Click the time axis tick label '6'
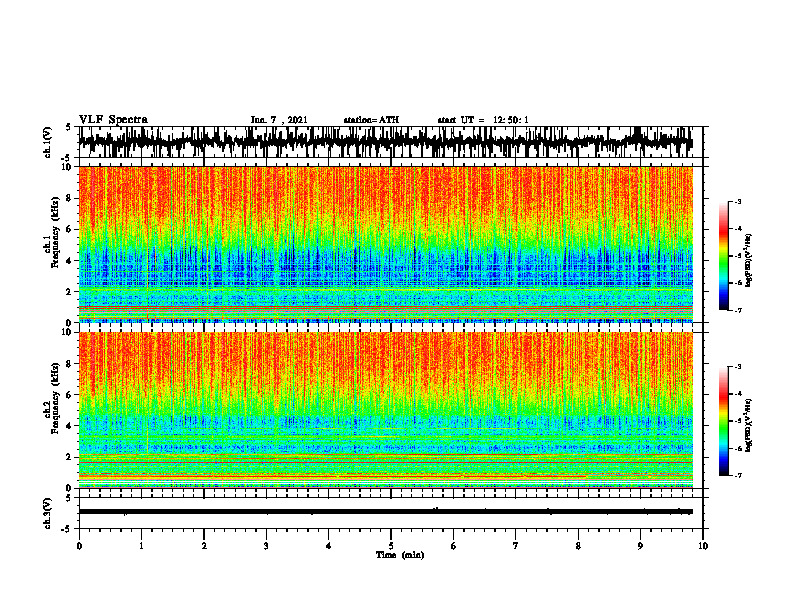The width and height of the screenshot is (792, 612). 454,546
